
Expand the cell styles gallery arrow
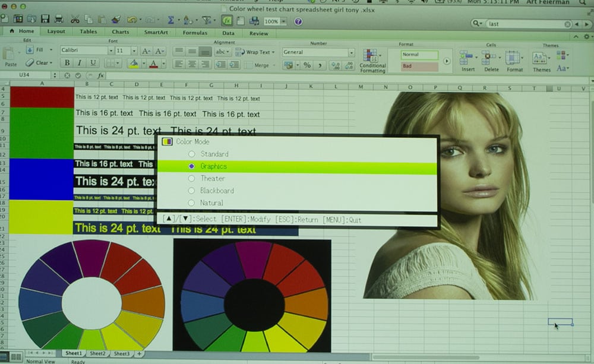447,61
